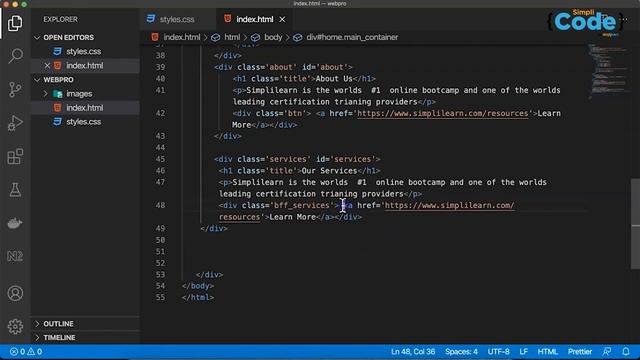Click the EXPLORER panel title
This screenshot has height=360, width=640.
tap(60, 19)
